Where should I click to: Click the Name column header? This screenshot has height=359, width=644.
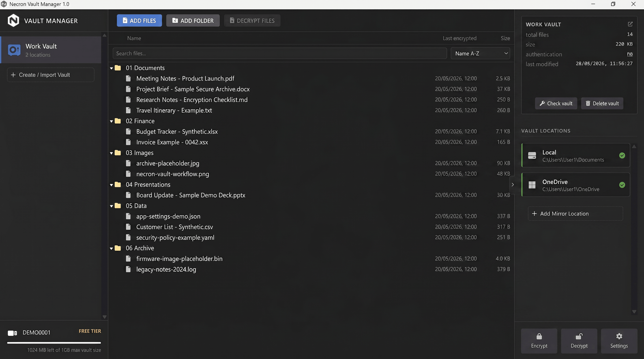click(x=134, y=38)
